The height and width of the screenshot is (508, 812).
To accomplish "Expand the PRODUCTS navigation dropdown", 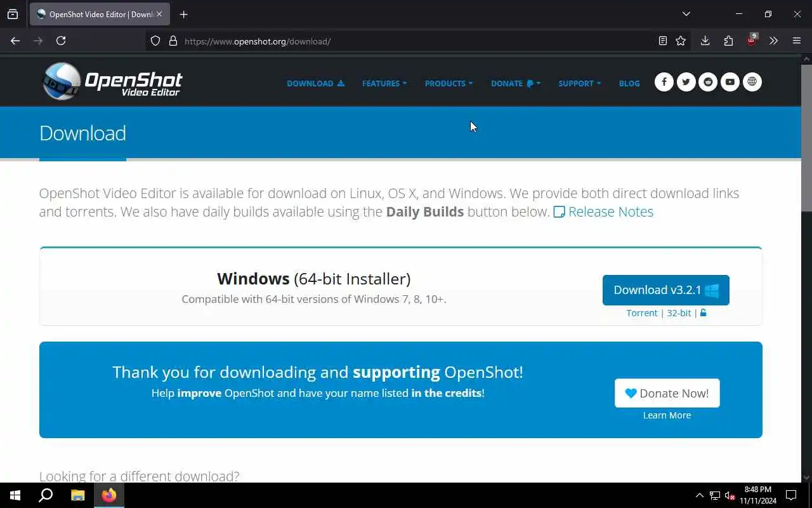I will [449, 83].
